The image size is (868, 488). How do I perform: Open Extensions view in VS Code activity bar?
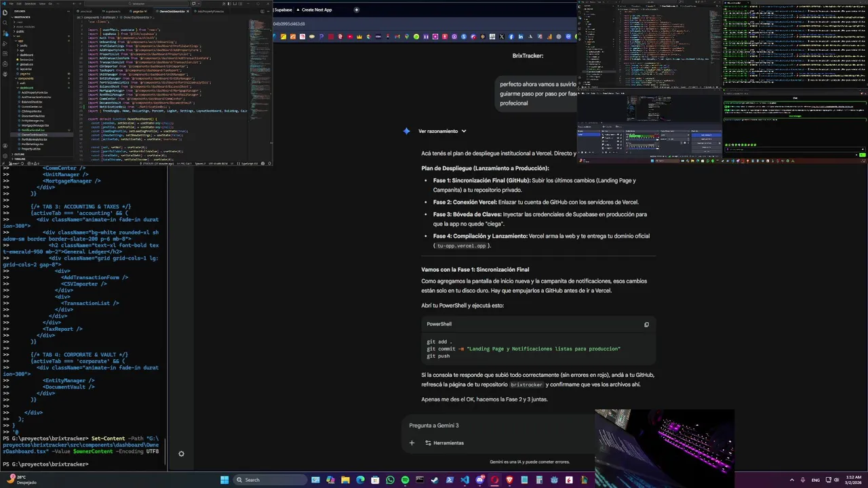[5, 54]
